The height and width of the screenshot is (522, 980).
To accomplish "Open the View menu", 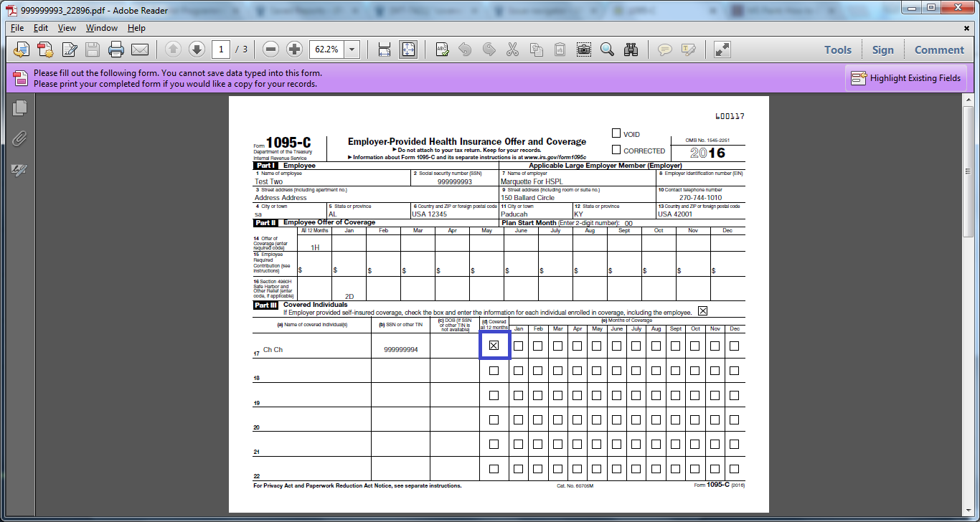I will click(67, 28).
